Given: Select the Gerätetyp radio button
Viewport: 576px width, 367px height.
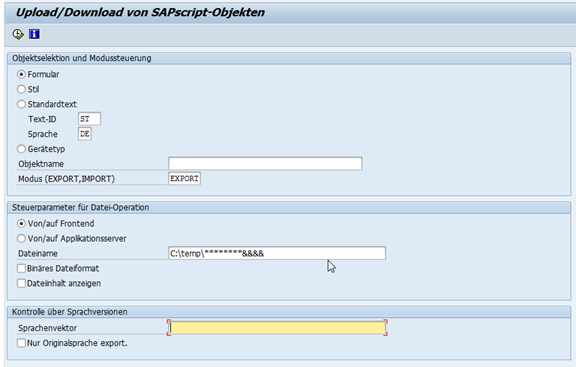Looking at the screenshot, I should pyautogui.click(x=21, y=149).
